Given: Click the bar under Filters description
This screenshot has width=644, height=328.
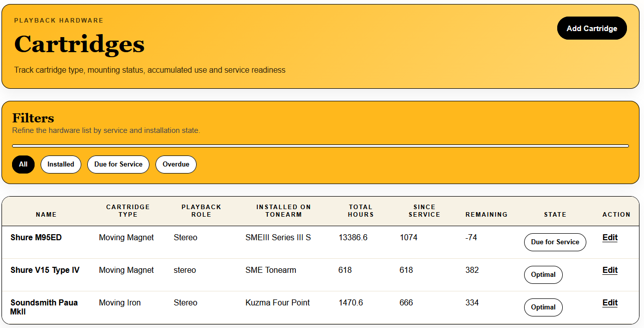Looking at the screenshot, I should [x=320, y=146].
